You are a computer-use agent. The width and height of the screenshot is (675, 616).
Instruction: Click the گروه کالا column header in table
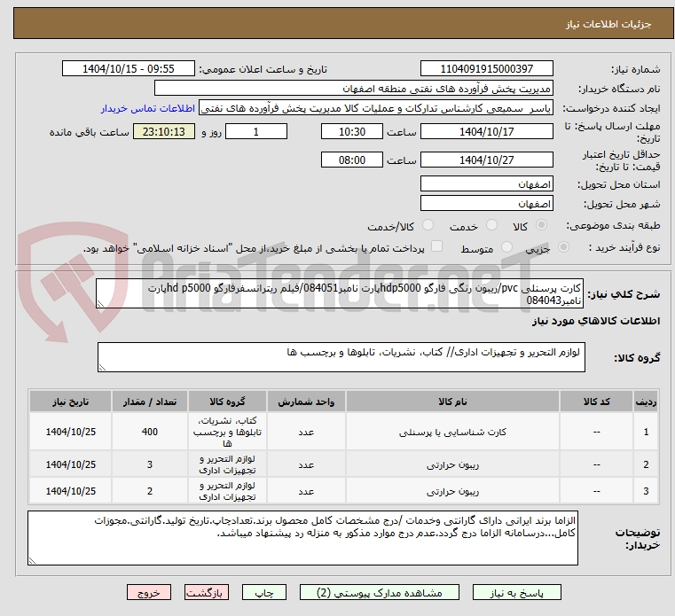coord(227,402)
